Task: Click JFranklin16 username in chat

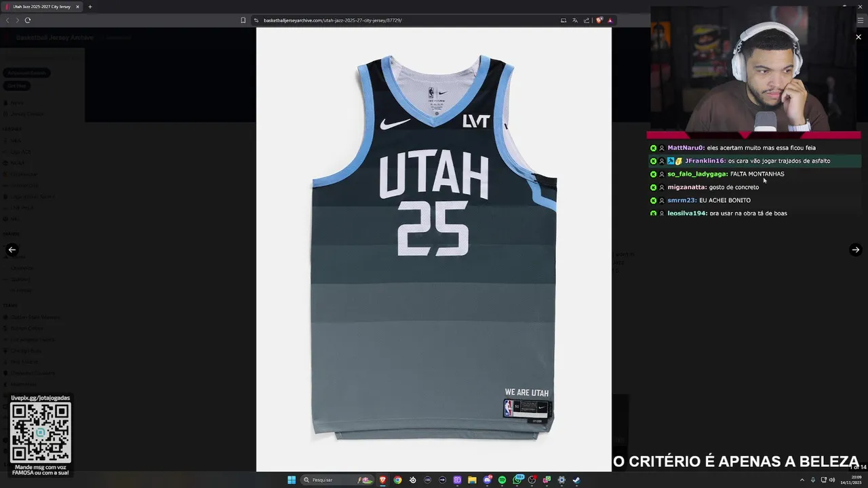Action: [705, 161]
